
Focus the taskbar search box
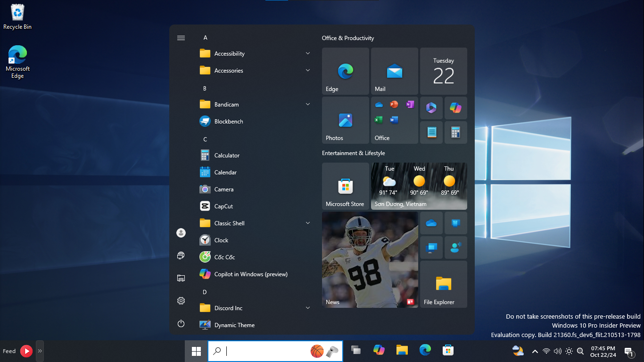(x=274, y=351)
